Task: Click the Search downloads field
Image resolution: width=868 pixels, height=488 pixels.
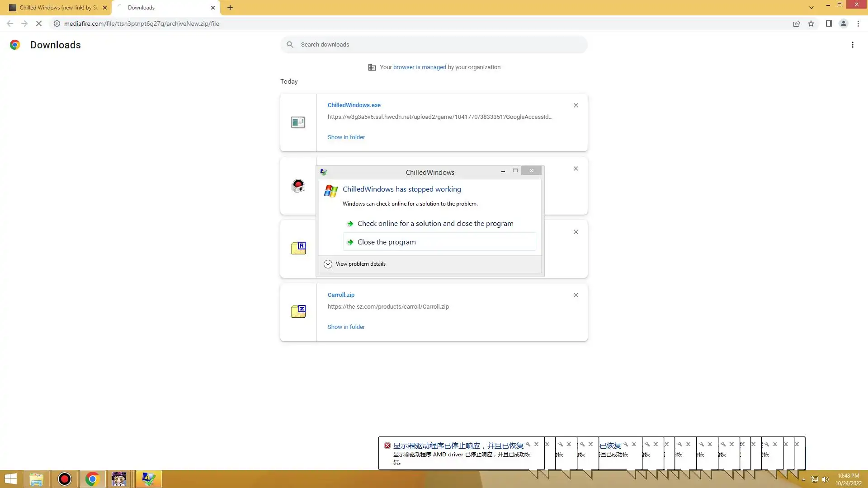Action: click(x=434, y=45)
